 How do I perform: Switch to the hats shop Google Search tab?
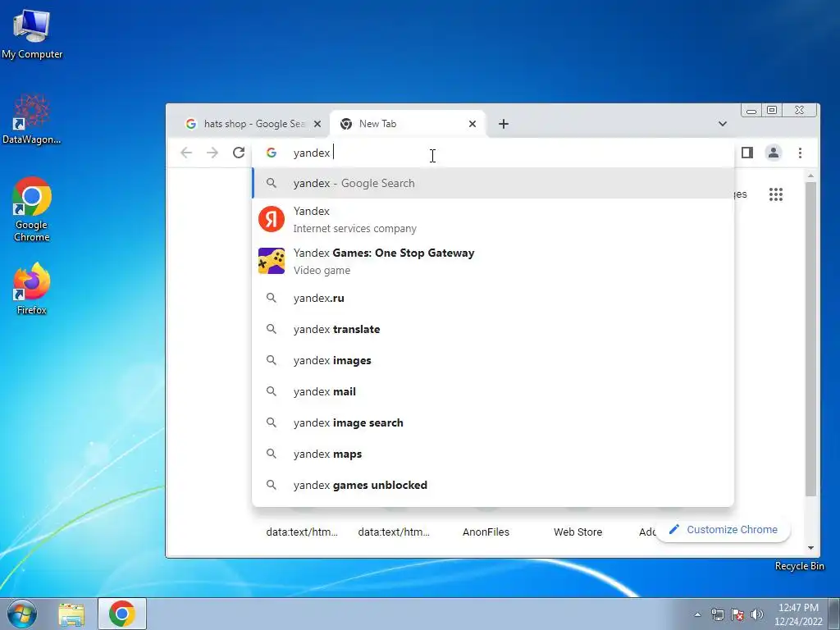[253, 124]
